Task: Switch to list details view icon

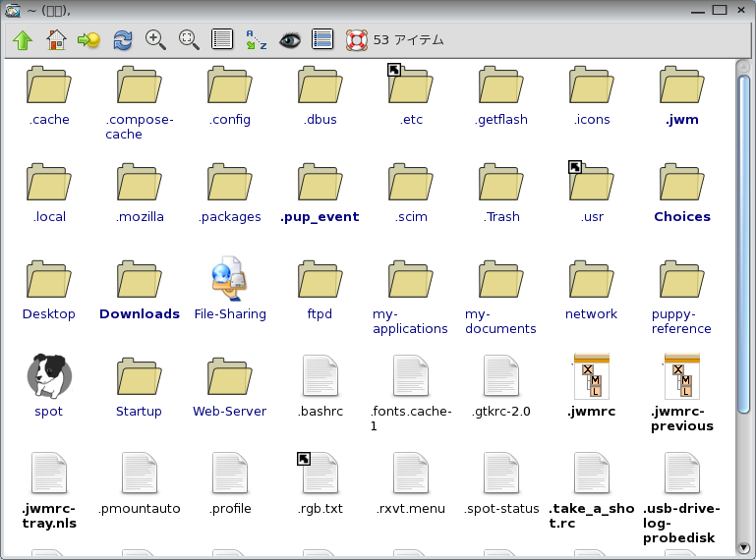Action: (x=222, y=39)
